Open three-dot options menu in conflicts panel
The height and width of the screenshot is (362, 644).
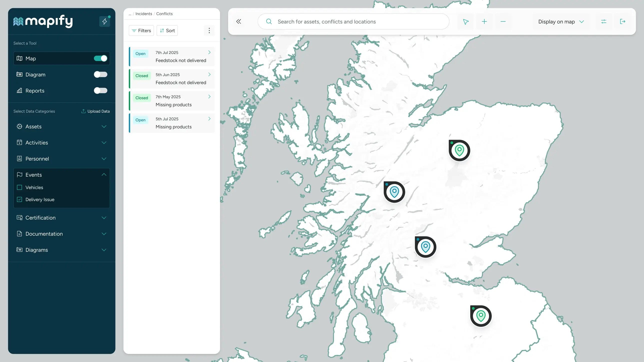point(209,30)
